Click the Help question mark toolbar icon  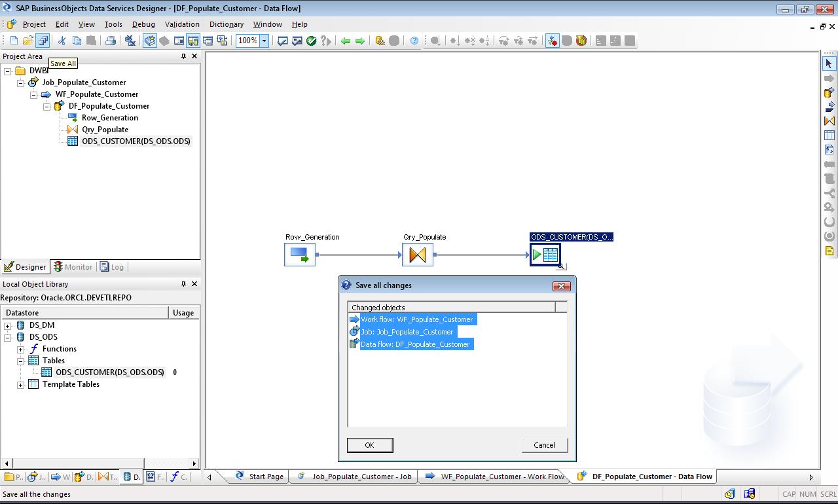coord(414,41)
